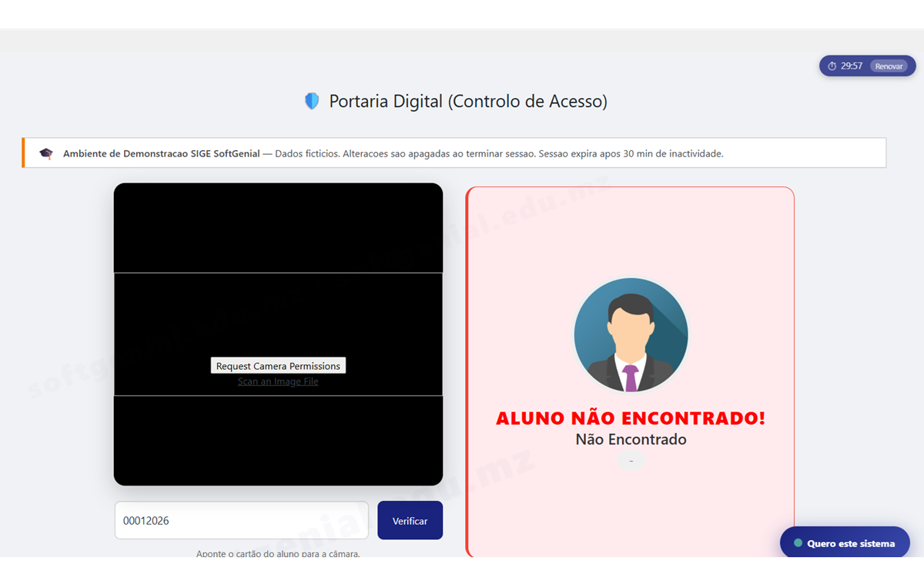Click the ALUNO NÃO ENCONTRADO message
Viewport: 924px width, 578px height.
[631, 418]
